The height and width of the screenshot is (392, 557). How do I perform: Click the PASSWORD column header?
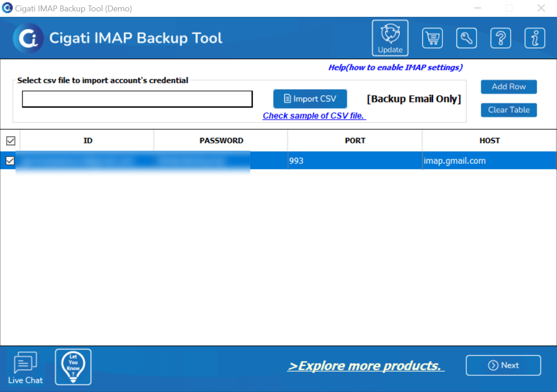[x=221, y=141]
